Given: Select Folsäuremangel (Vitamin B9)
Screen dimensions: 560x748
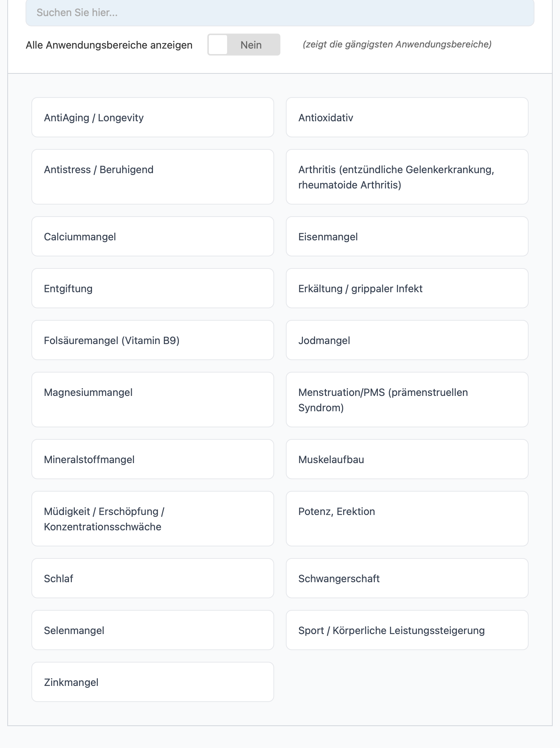Looking at the screenshot, I should 153,340.
